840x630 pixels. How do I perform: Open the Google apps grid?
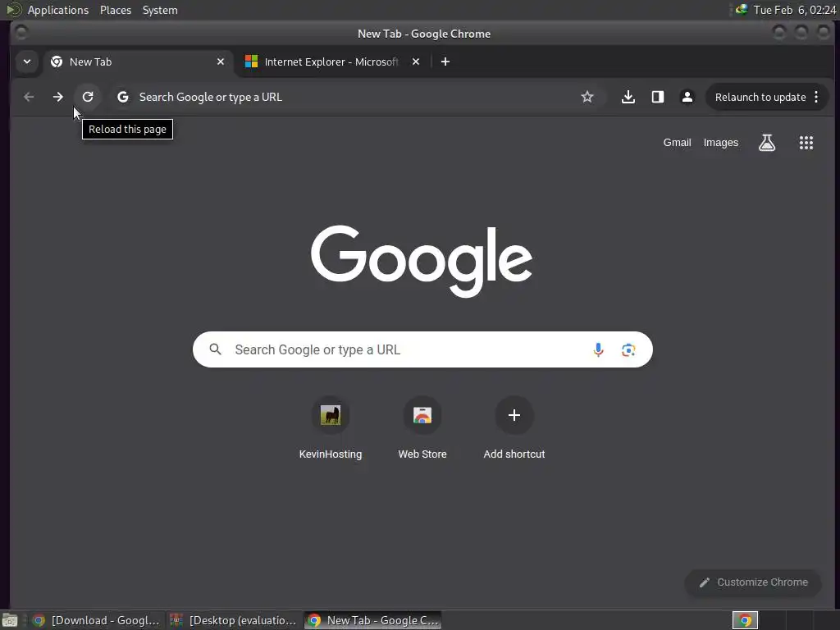pyautogui.click(x=806, y=143)
